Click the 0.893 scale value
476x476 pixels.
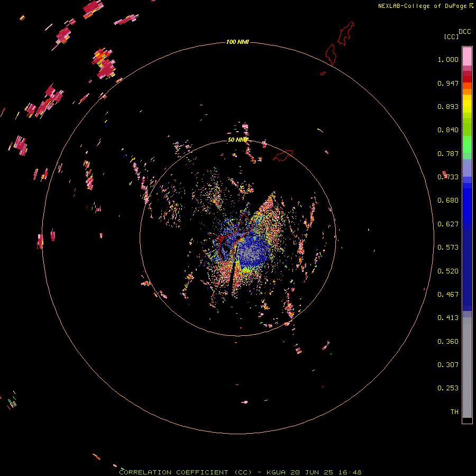pos(448,106)
